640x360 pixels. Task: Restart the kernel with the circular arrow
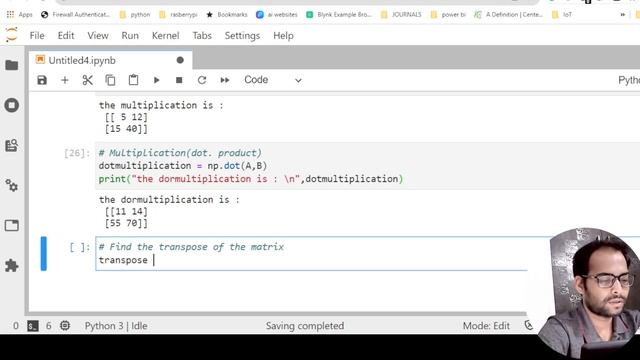[x=202, y=80]
